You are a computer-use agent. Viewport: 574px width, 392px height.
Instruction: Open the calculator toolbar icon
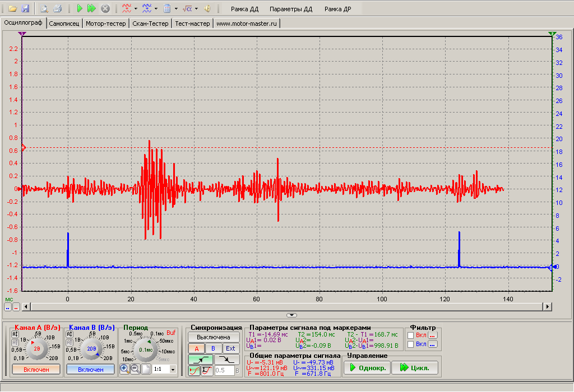click(167, 8)
